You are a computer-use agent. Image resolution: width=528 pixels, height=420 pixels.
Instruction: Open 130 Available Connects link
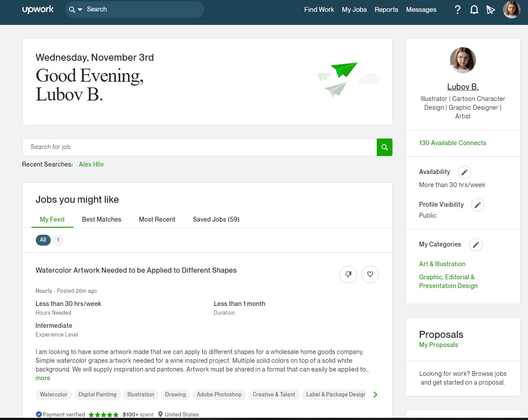pos(452,143)
